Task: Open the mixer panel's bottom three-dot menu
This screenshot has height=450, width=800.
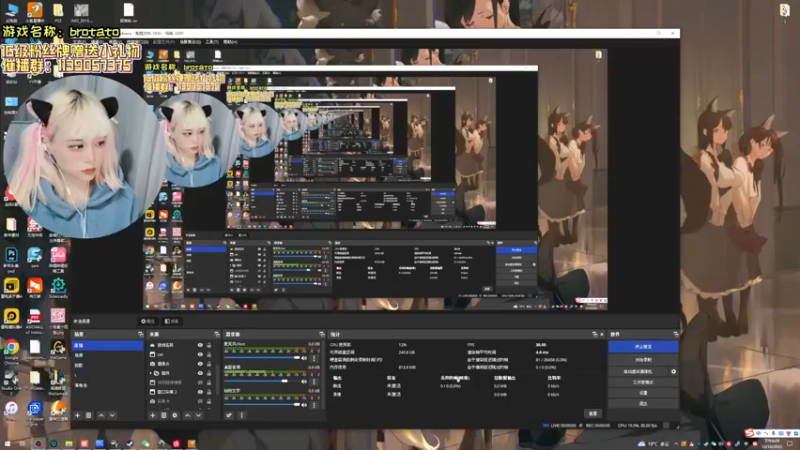Action: point(241,415)
